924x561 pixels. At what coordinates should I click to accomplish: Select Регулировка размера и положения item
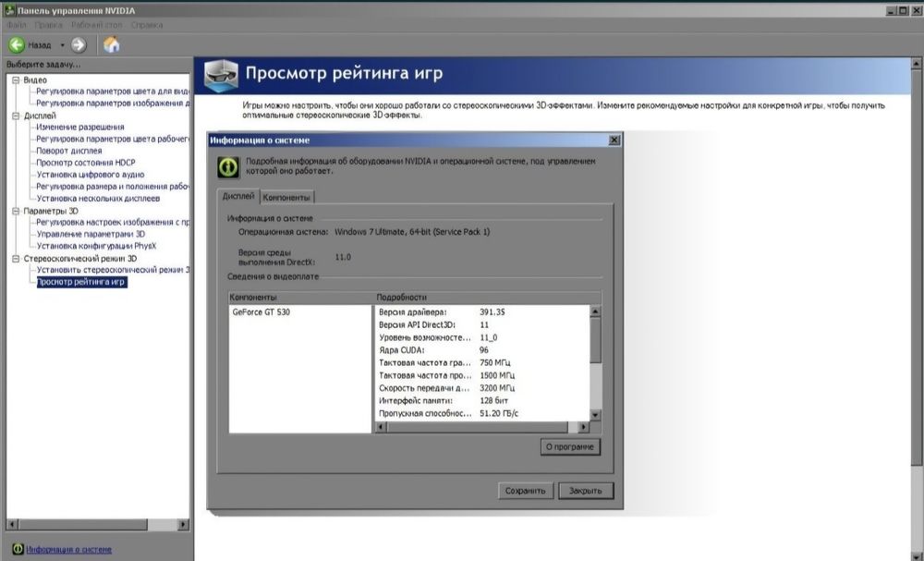(113, 186)
